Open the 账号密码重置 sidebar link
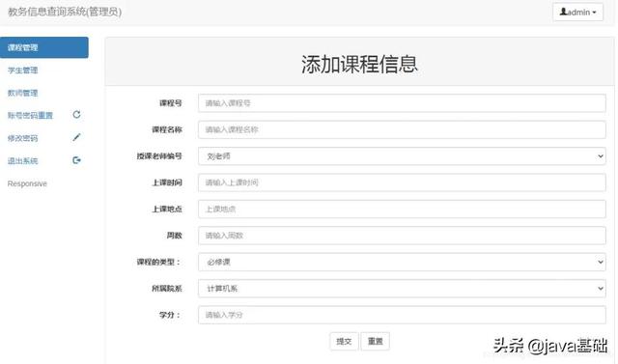 [30, 116]
